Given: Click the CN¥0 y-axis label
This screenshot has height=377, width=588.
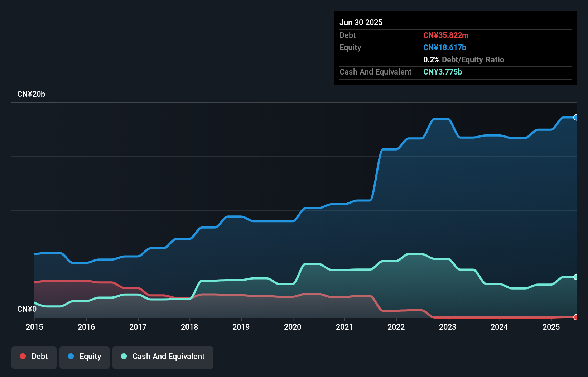Looking at the screenshot, I should 27,309.
